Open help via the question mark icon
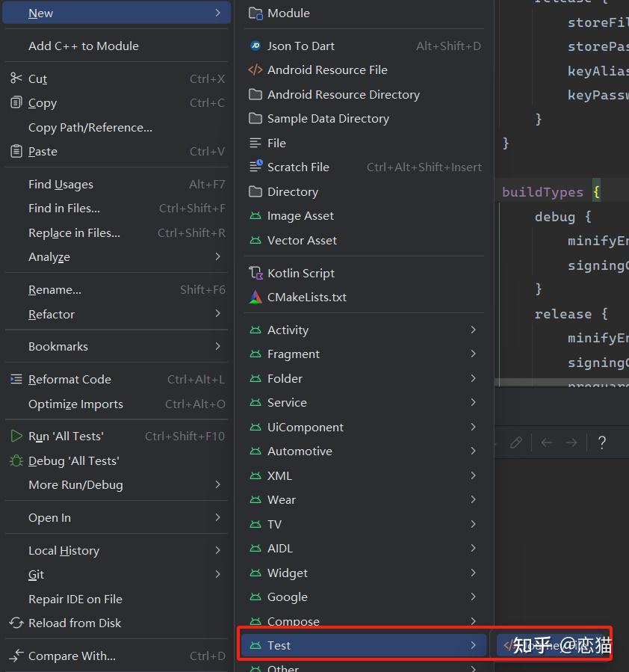The image size is (629, 672). pyautogui.click(x=601, y=443)
